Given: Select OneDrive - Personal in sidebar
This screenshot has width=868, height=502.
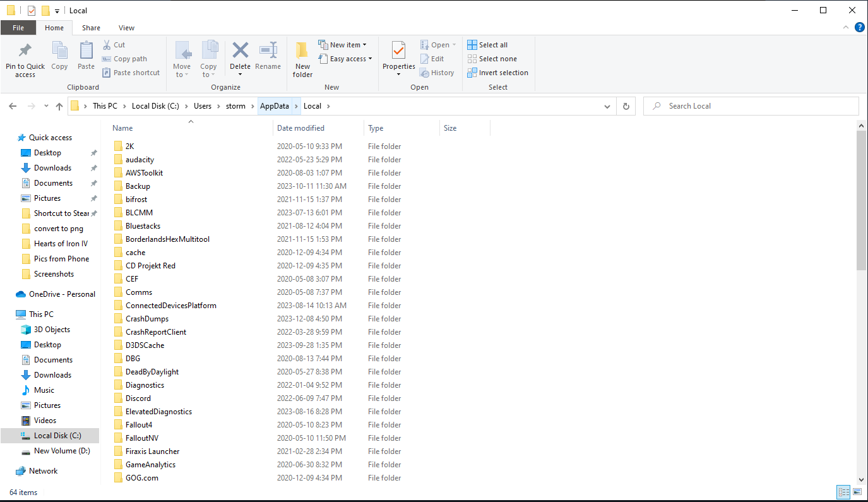Looking at the screenshot, I should [x=62, y=294].
